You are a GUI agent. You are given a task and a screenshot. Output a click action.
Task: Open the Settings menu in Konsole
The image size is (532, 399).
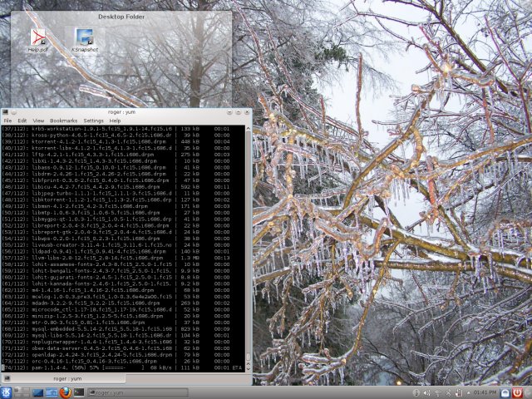click(x=93, y=121)
